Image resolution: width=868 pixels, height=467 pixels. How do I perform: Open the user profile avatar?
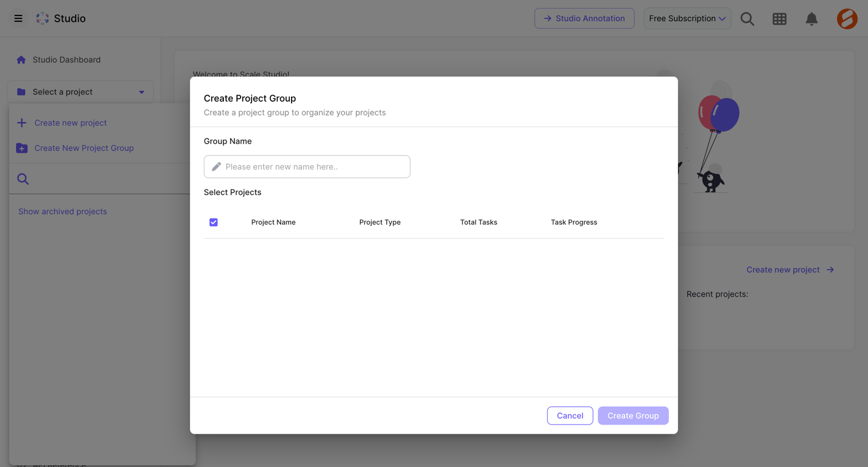pyautogui.click(x=847, y=18)
